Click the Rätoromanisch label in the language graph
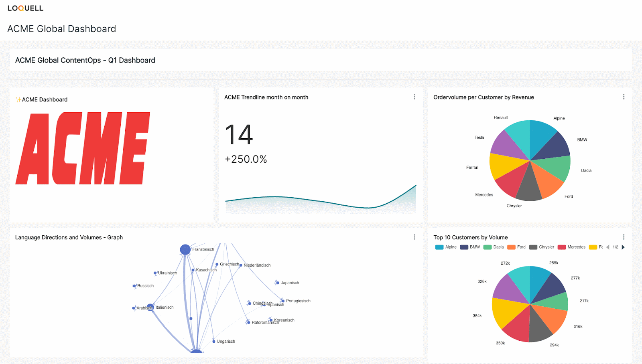The image size is (642, 364). 265,323
